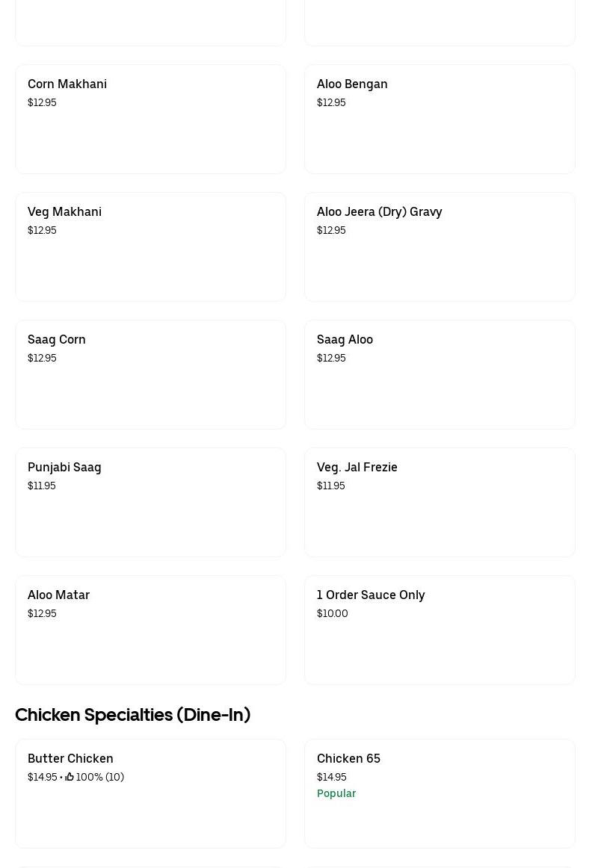601x868 pixels.
Task: Click the $14.95 price under Chicken 65
Action: tap(332, 777)
